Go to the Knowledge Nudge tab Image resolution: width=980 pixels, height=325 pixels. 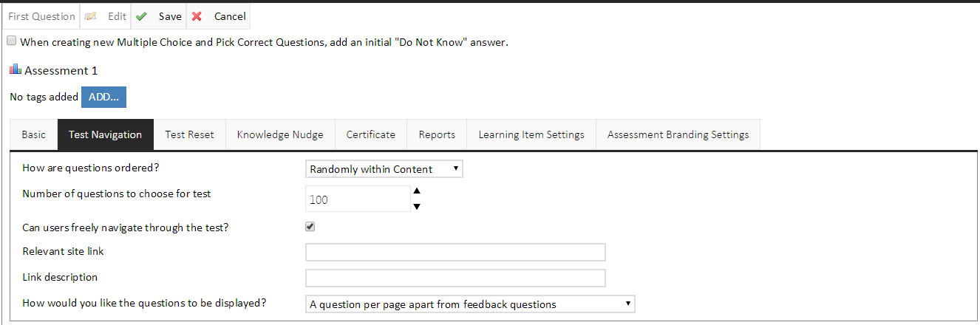(280, 134)
